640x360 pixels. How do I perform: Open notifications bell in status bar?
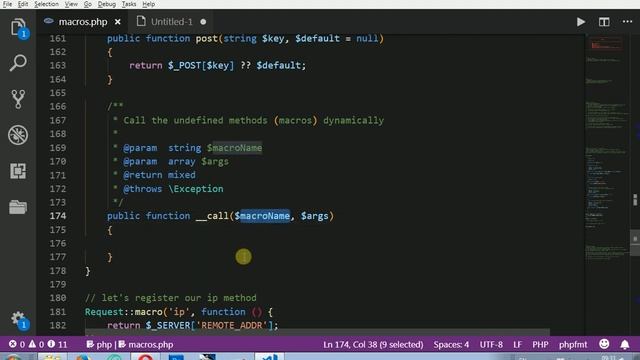[x=625, y=344]
